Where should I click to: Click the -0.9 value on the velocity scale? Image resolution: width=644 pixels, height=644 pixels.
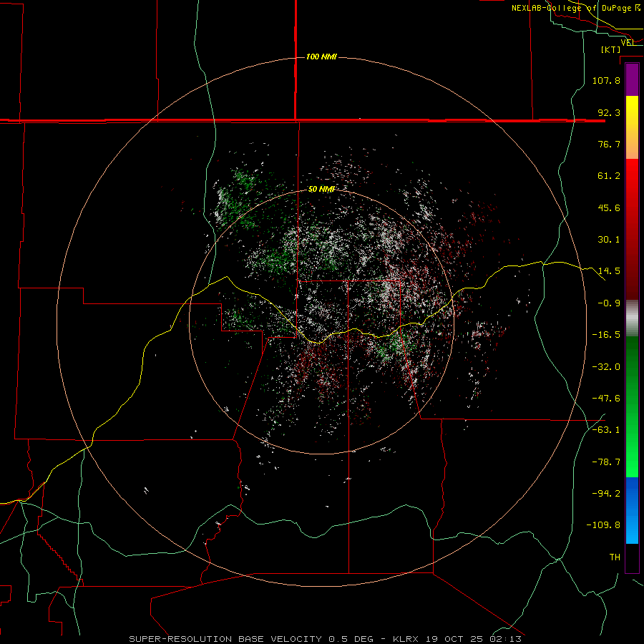[609, 303]
